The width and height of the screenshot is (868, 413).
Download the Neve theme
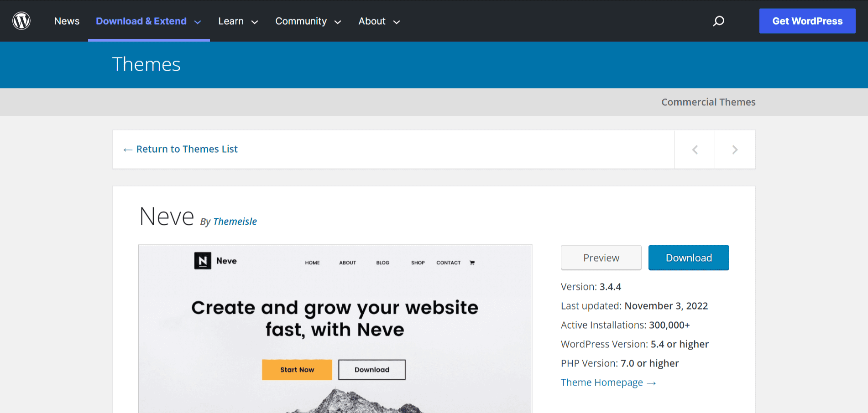click(x=688, y=258)
